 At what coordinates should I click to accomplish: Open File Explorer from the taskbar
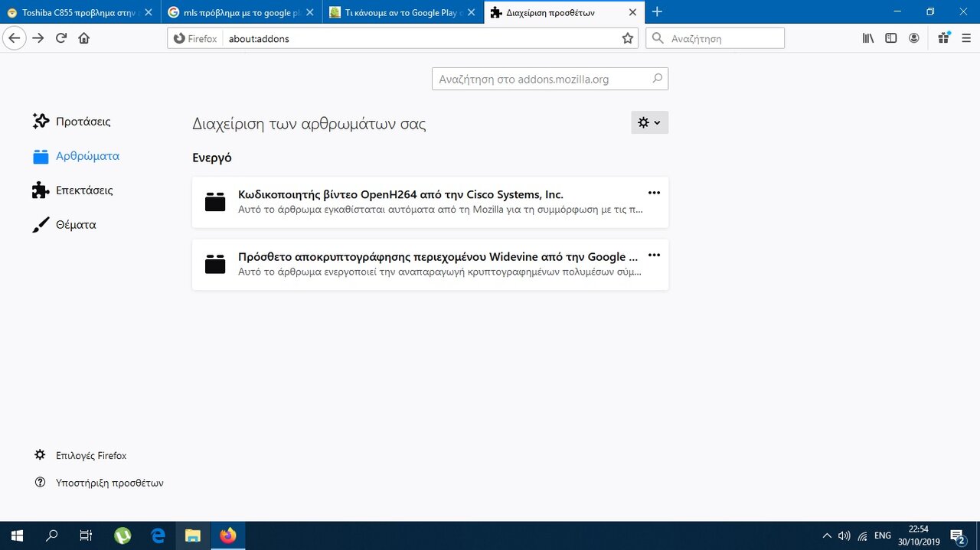pyautogui.click(x=193, y=535)
